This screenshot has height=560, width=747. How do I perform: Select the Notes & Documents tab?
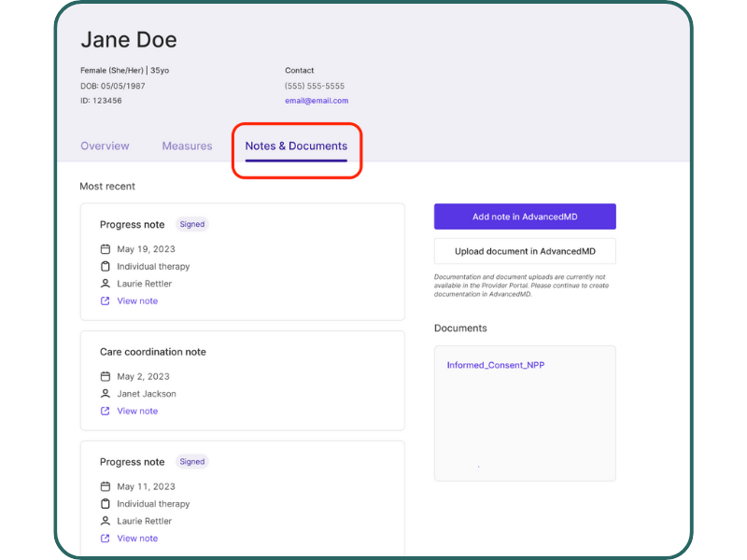(x=296, y=146)
